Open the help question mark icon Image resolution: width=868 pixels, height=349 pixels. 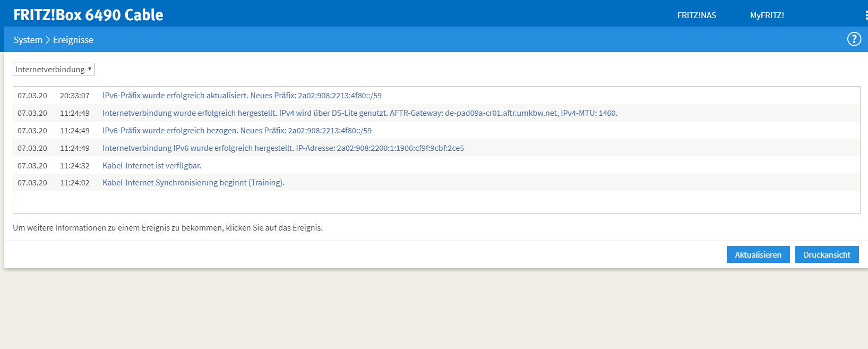click(854, 39)
